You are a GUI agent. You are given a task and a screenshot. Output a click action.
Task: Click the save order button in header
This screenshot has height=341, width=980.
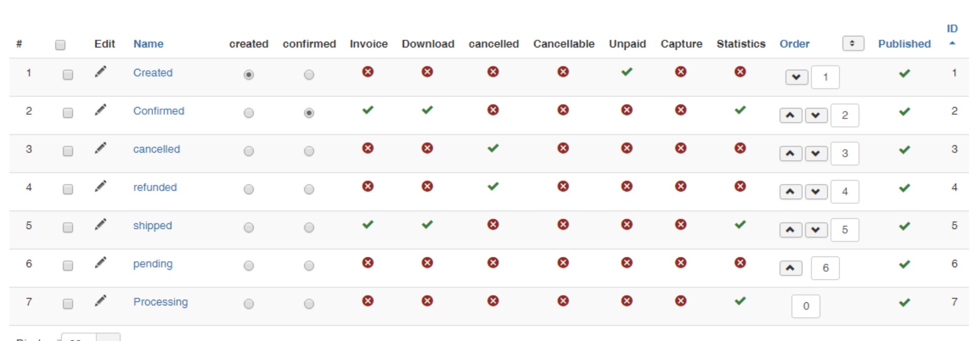852,44
